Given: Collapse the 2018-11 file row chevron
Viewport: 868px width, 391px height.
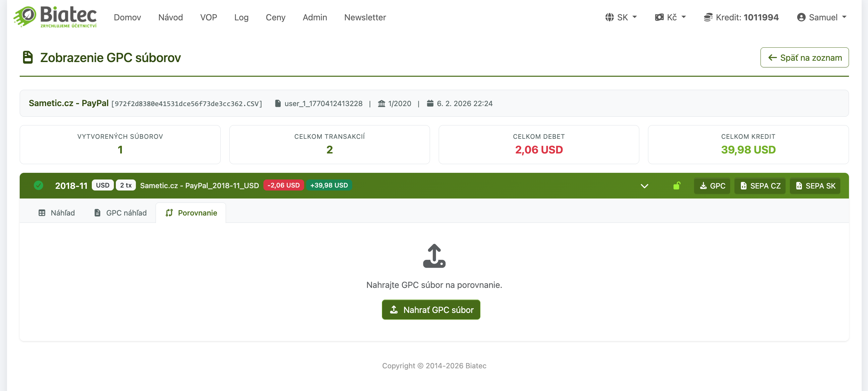Looking at the screenshot, I should point(644,186).
